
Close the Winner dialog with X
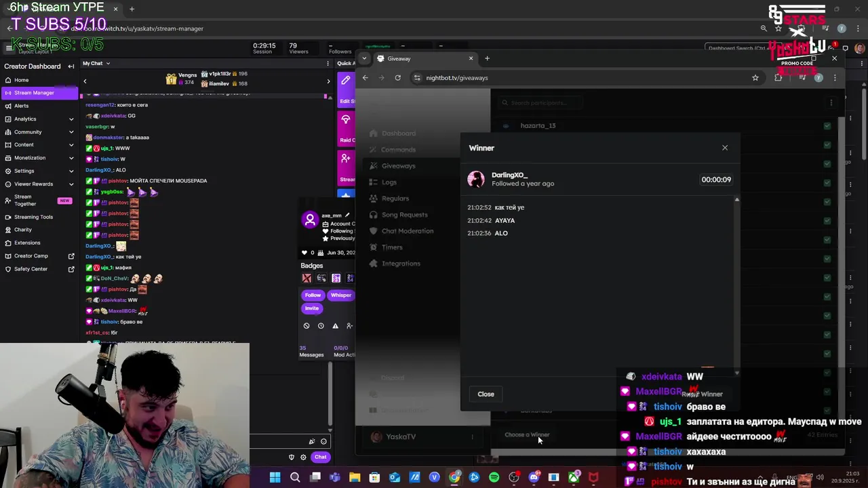tap(725, 148)
